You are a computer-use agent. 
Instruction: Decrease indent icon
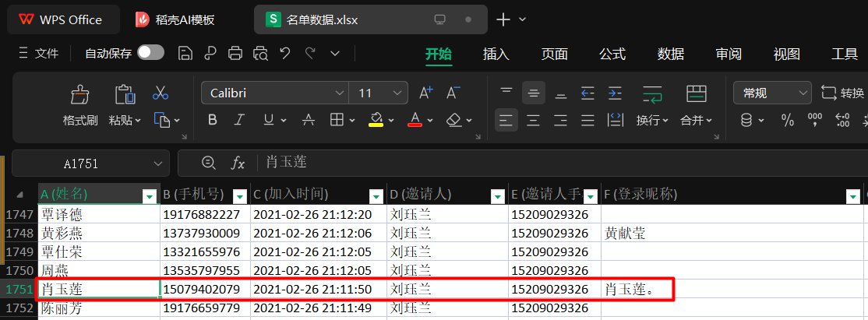(x=587, y=93)
